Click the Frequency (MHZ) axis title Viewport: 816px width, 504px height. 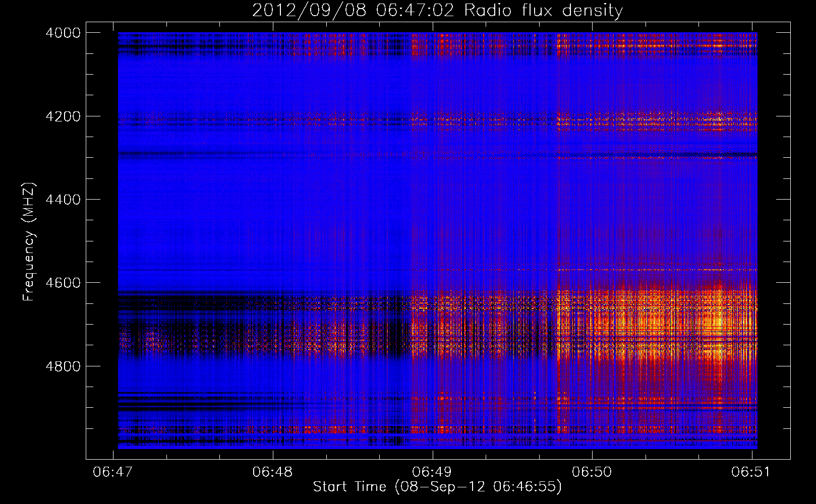click(29, 241)
